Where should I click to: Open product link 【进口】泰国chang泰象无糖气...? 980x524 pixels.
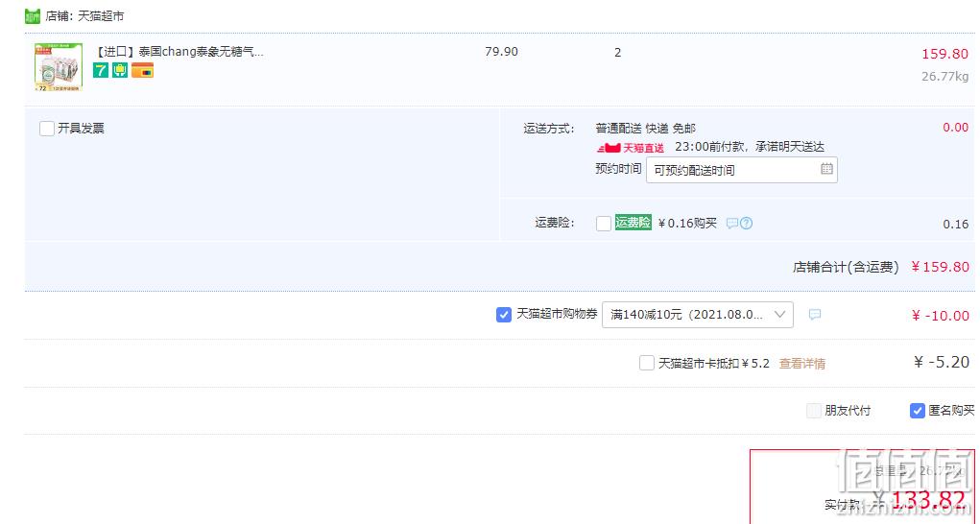179,52
